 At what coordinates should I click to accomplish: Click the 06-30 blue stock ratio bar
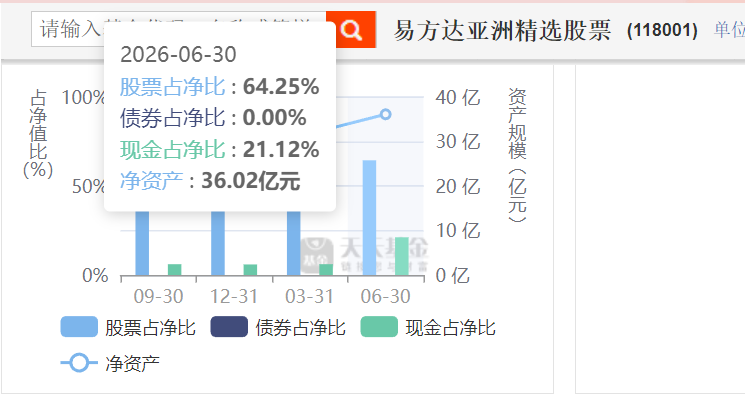(x=369, y=218)
